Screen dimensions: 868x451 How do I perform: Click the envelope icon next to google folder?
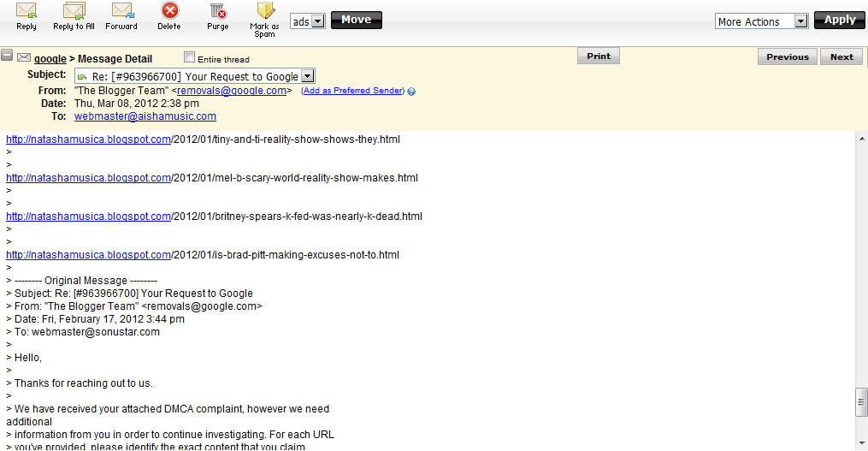click(24, 57)
